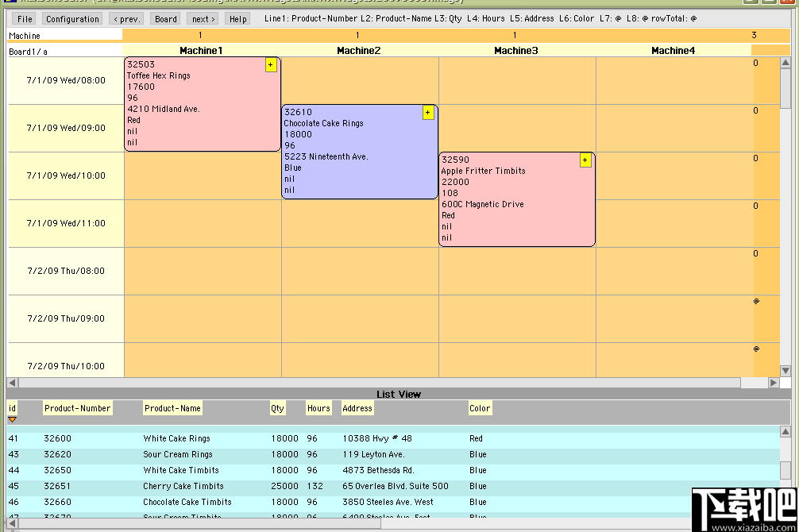Open the Configuration menu

point(71,18)
